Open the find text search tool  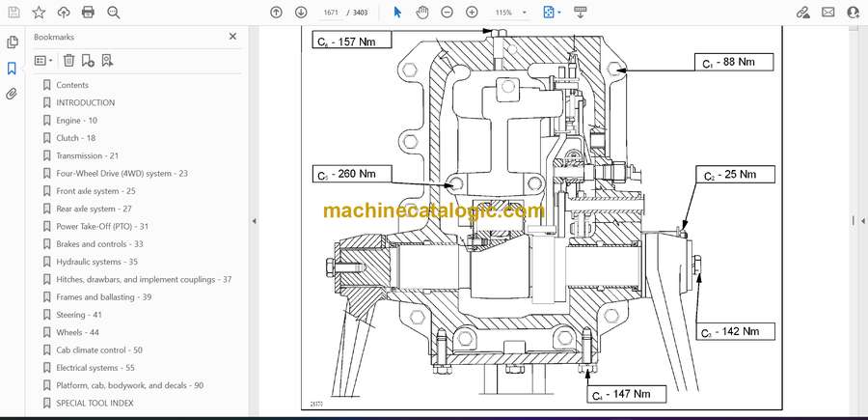[114, 13]
